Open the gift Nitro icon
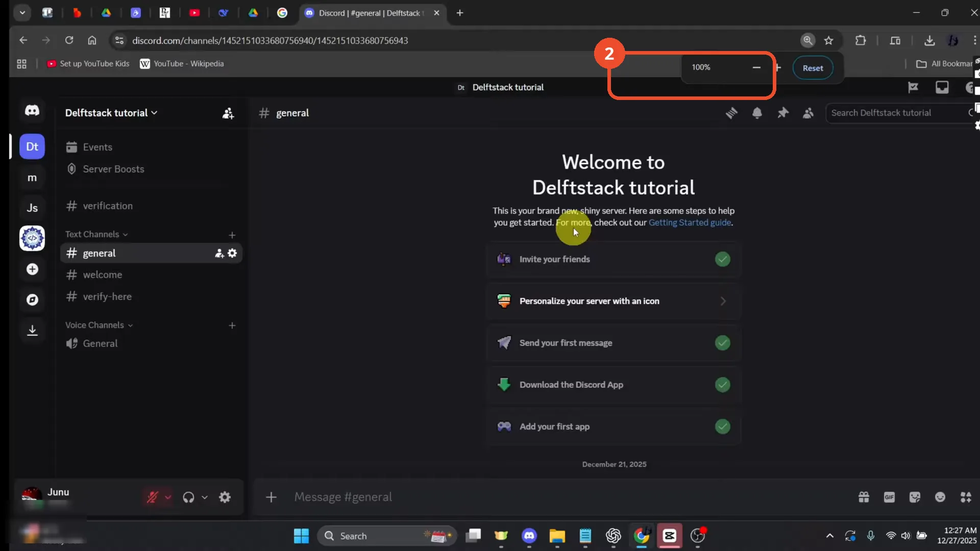 864,497
